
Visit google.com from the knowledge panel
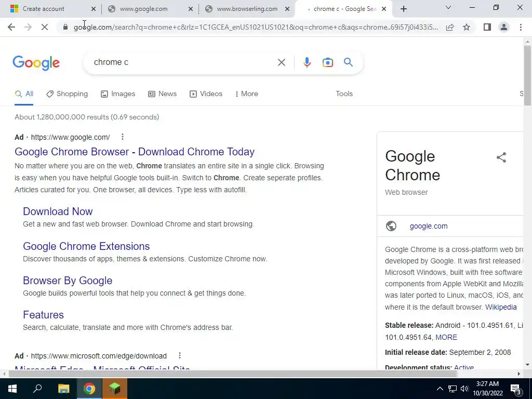[429, 227]
